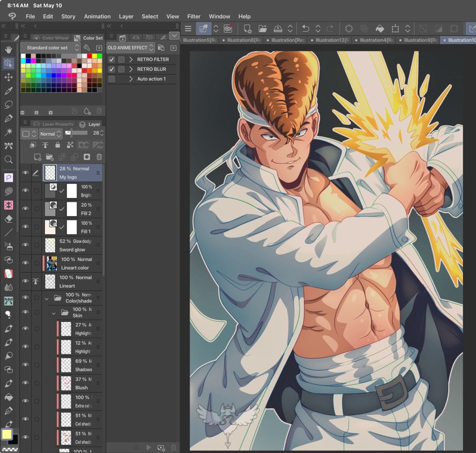The image size is (476, 453).
Task: Select the Pen tool above the magic wand
Action: (9, 118)
